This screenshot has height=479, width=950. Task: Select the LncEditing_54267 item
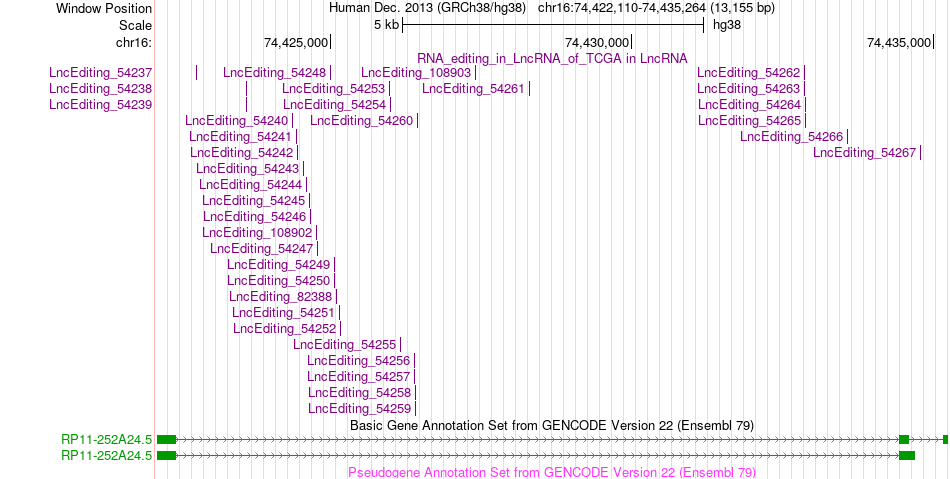(x=865, y=153)
